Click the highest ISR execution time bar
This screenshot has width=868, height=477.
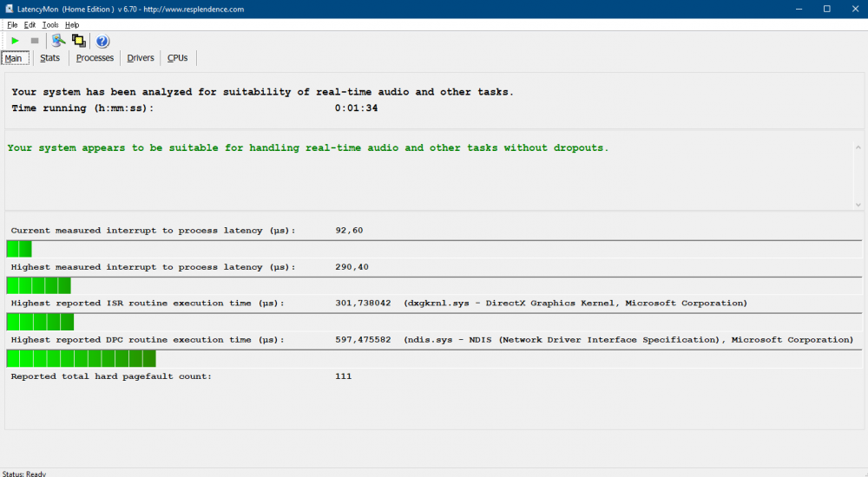[41, 322]
